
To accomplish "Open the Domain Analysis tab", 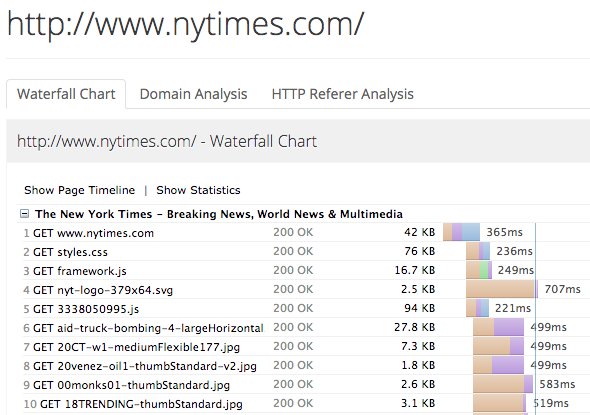I will tap(193, 94).
